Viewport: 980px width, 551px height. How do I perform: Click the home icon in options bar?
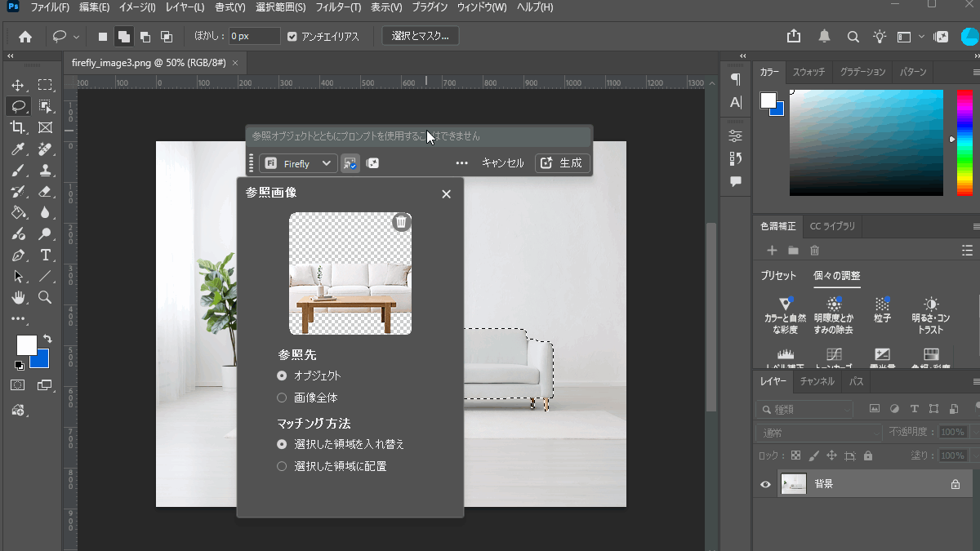[25, 36]
